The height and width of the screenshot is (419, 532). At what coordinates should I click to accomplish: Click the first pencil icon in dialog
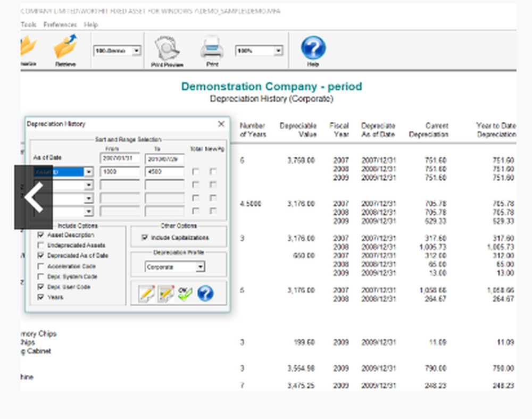pos(146,294)
